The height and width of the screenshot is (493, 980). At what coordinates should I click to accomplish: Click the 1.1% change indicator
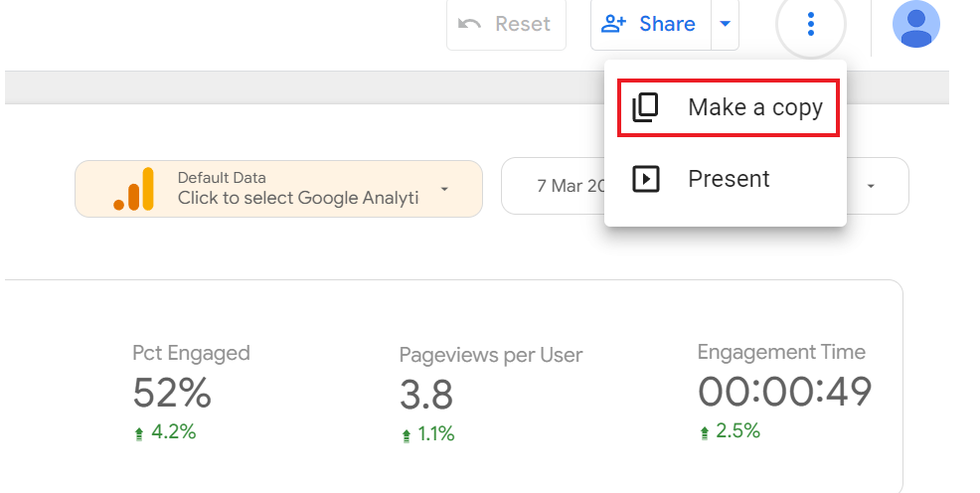click(x=428, y=433)
